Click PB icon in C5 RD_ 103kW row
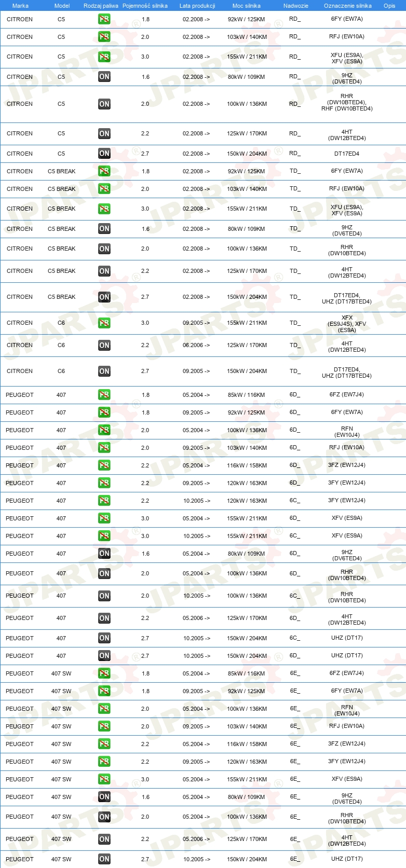The height and width of the screenshot is (868, 406). pos(104,37)
